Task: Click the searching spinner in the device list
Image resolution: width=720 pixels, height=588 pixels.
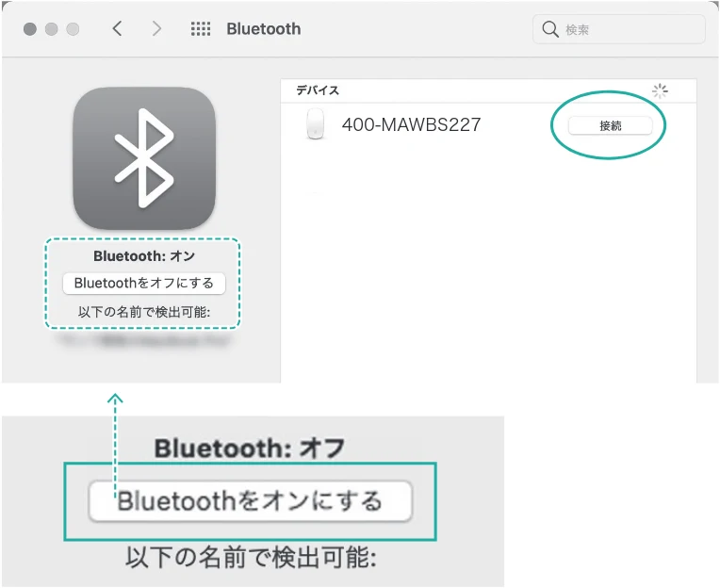Action: (660, 90)
